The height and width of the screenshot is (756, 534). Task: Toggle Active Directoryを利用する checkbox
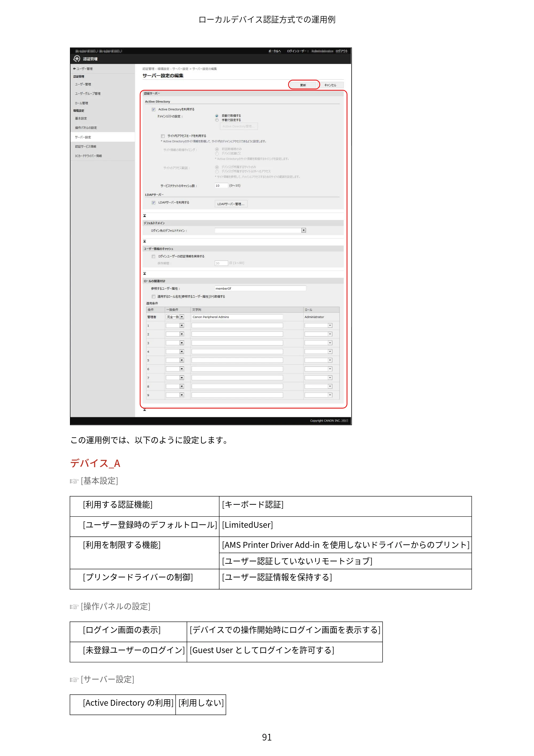[153, 109]
